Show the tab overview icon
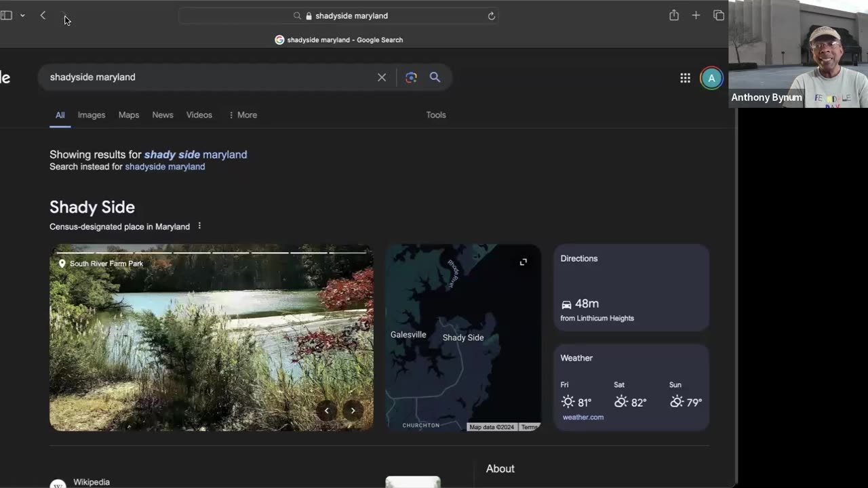The image size is (868, 488). click(x=719, y=16)
